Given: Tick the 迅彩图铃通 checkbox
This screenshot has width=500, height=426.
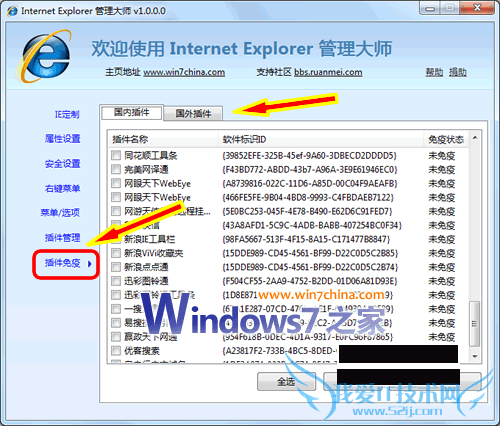Looking at the screenshot, I should pos(116,281).
